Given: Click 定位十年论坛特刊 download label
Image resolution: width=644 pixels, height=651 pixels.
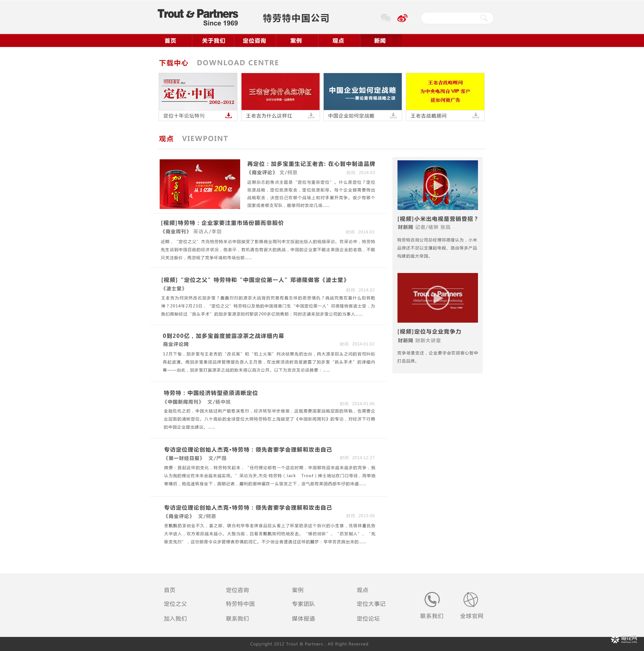Looking at the screenshot, I should (184, 116).
